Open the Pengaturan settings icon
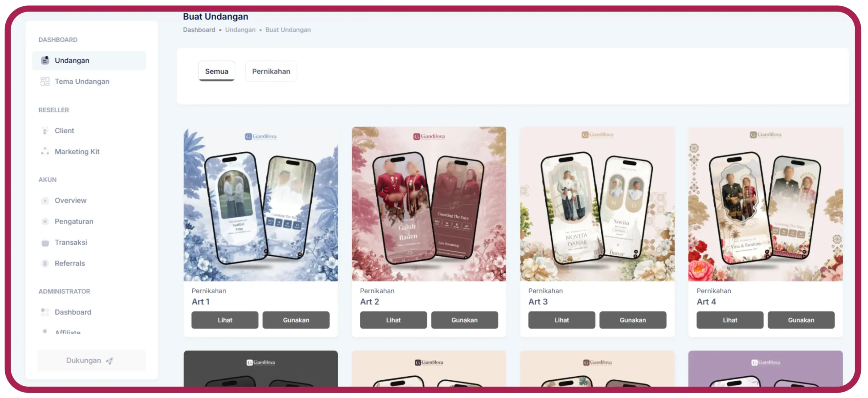The width and height of the screenshot is (868, 398). click(x=45, y=222)
